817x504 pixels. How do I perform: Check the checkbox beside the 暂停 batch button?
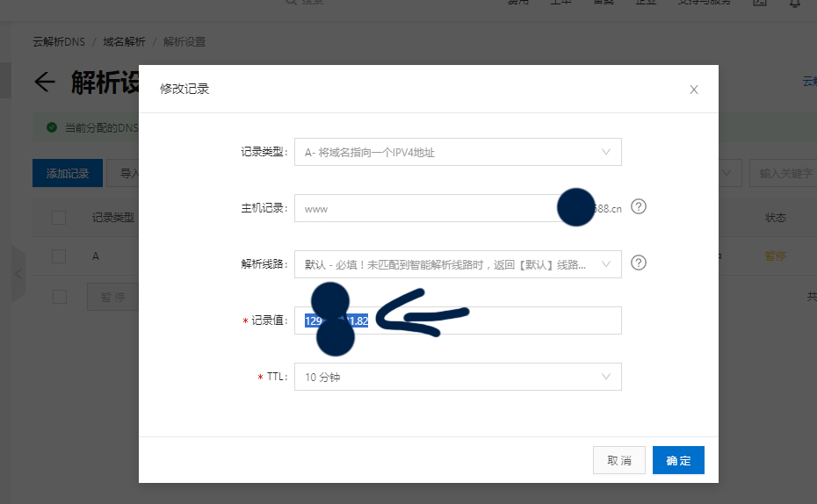click(x=60, y=297)
